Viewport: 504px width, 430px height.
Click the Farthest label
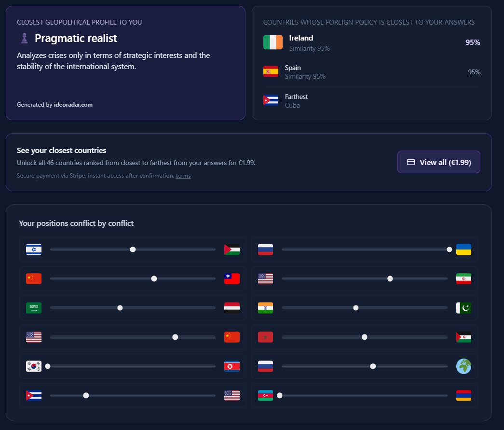pyautogui.click(x=296, y=97)
